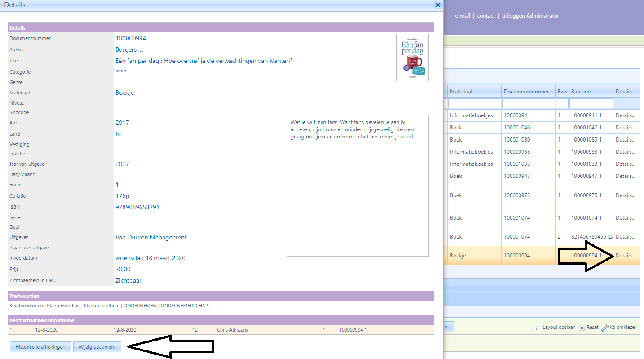Click the e-mail link in header
The height and width of the screenshot is (359, 644).
(x=462, y=16)
